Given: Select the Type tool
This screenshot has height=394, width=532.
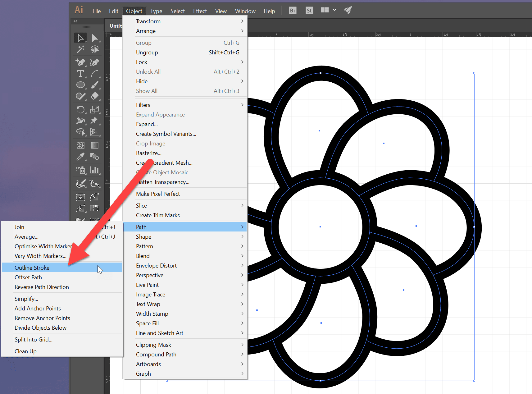Looking at the screenshot, I should pyautogui.click(x=80, y=74).
